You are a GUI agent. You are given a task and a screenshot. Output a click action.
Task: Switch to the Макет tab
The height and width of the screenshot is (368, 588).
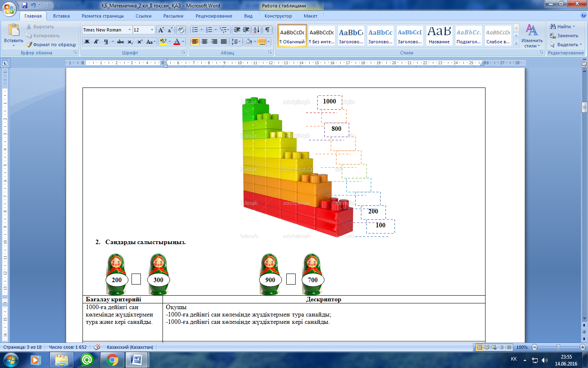click(310, 16)
